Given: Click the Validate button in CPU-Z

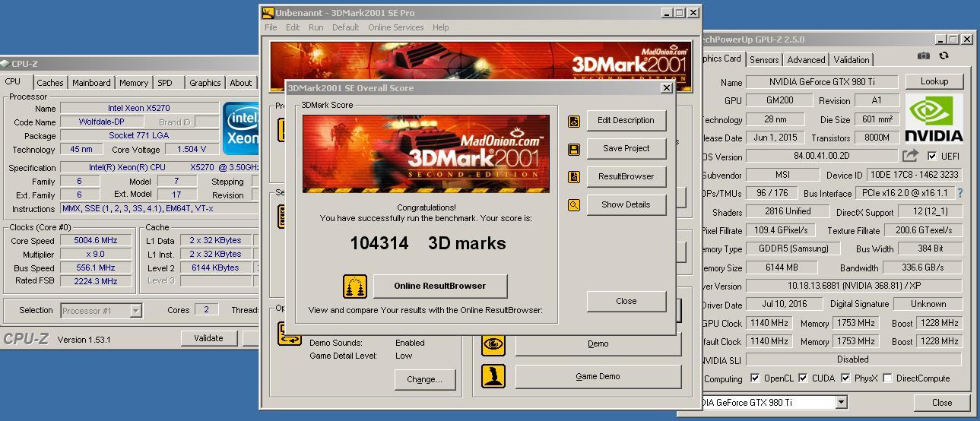Looking at the screenshot, I should click(x=208, y=338).
